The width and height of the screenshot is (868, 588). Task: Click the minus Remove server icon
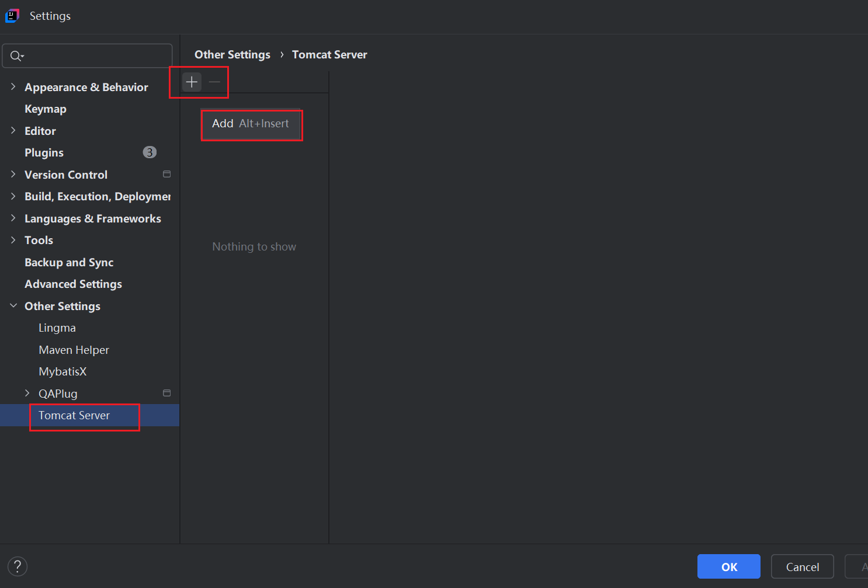(214, 82)
